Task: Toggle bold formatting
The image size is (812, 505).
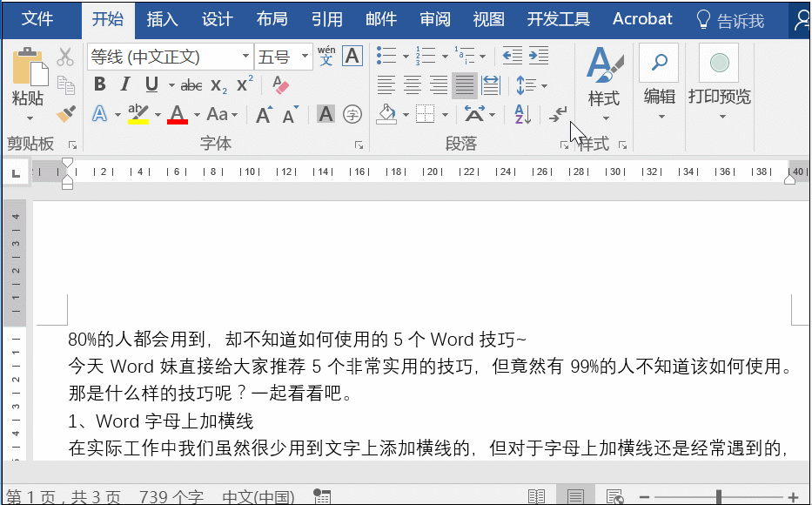Action: coord(98,84)
